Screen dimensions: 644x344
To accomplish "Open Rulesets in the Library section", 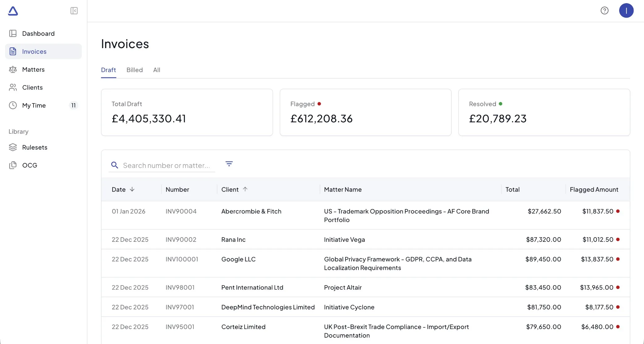I will (x=43, y=147).
